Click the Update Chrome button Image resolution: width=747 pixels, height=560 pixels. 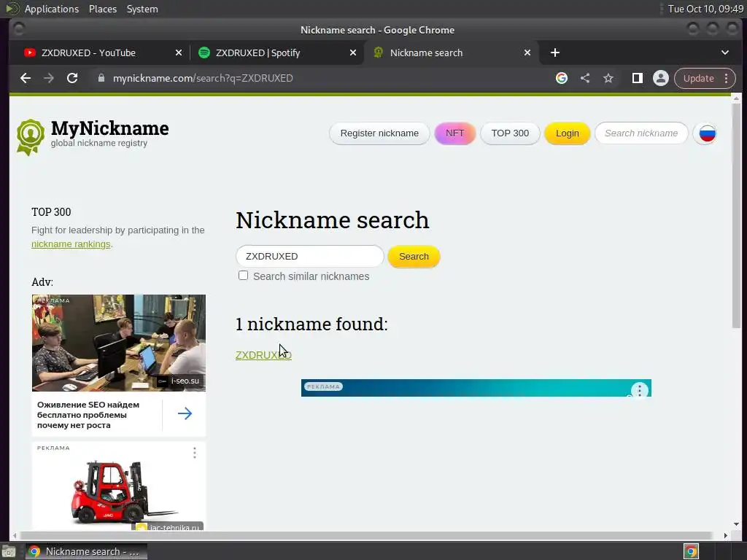(x=698, y=78)
